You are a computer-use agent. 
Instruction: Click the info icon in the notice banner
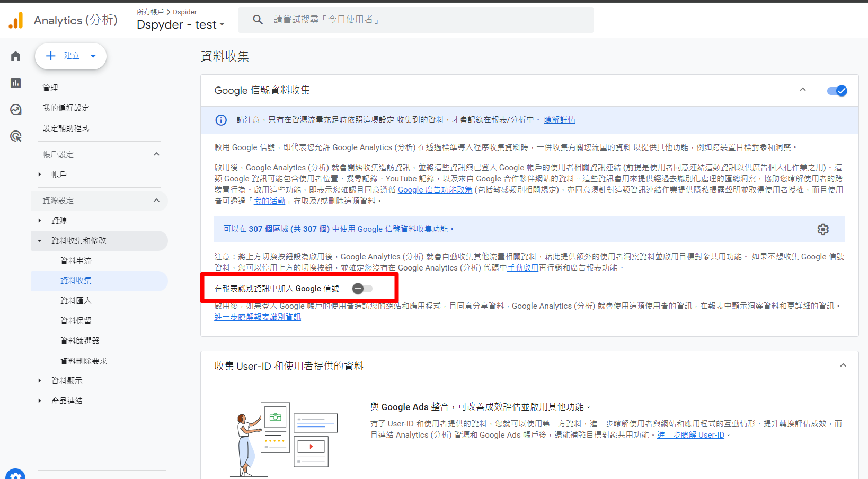point(221,120)
